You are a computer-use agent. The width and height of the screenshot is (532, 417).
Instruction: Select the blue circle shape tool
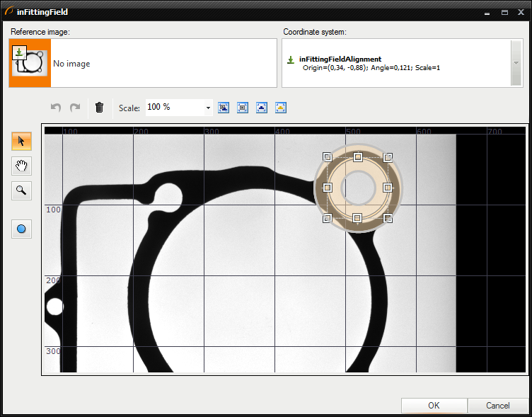[21, 229]
